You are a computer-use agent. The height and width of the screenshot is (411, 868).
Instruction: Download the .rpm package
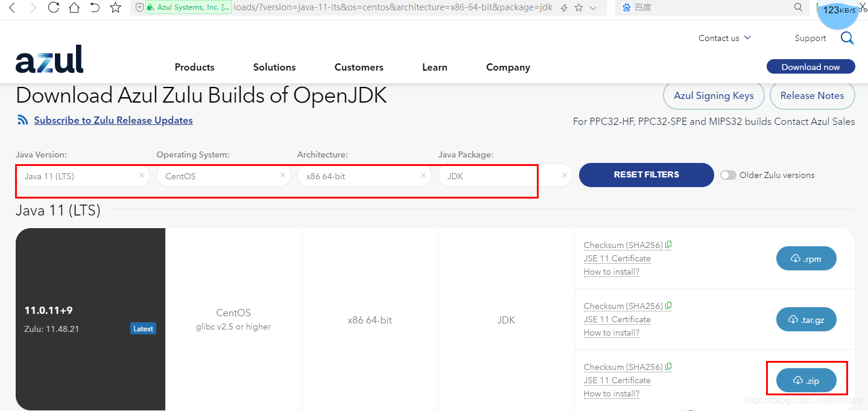806,258
